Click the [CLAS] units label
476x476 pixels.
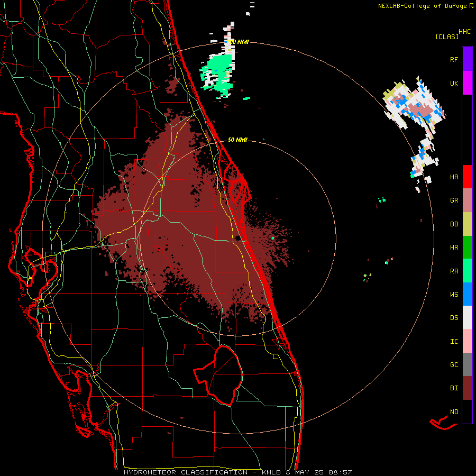click(447, 36)
